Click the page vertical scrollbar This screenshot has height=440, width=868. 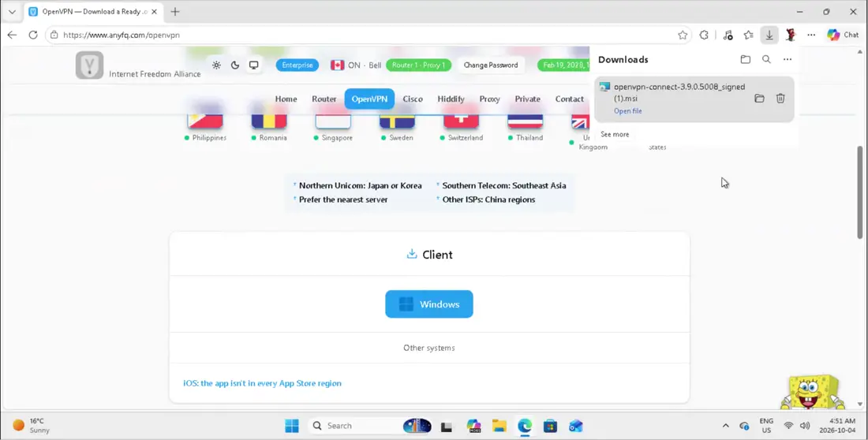coord(860,192)
